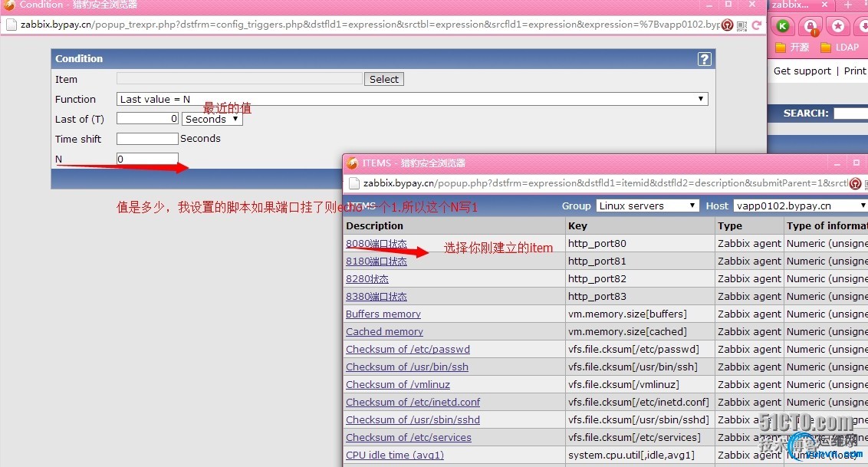Select the Checksum of /usr/sbin/sshd item
The width and height of the screenshot is (868, 467).
[413, 420]
